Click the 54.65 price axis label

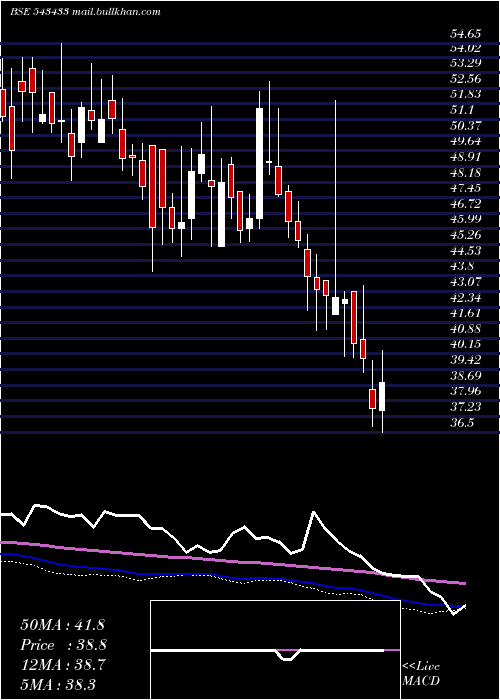(x=465, y=33)
